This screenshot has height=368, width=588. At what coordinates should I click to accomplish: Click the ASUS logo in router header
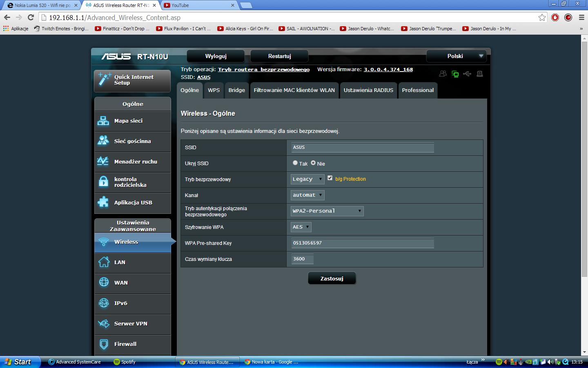[116, 56]
